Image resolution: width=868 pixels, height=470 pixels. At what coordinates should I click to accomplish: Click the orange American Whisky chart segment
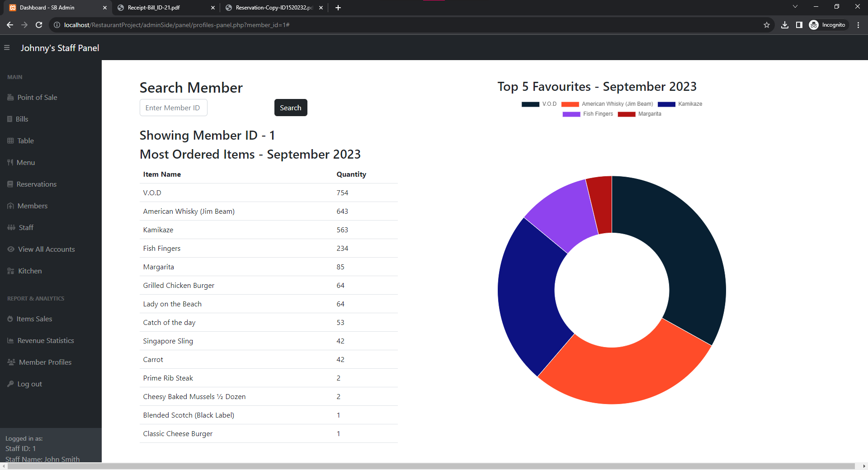click(x=624, y=375)
